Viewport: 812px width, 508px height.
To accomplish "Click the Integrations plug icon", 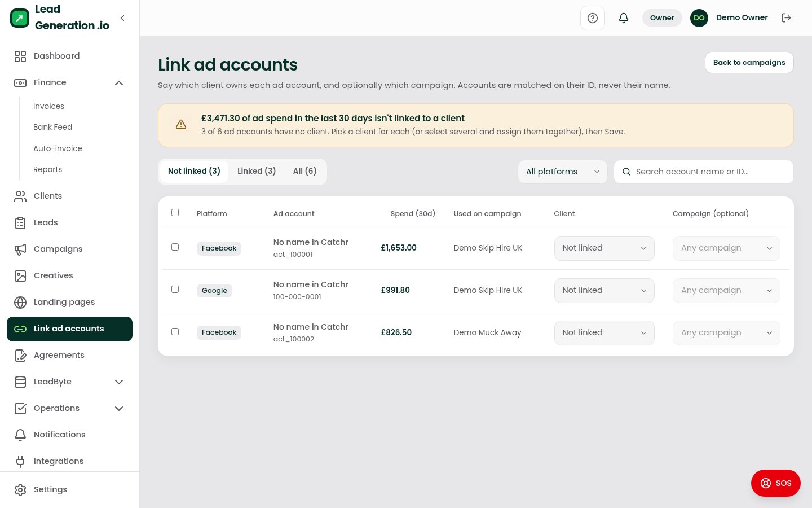I will pyautogui.click(x=20, y=461).
